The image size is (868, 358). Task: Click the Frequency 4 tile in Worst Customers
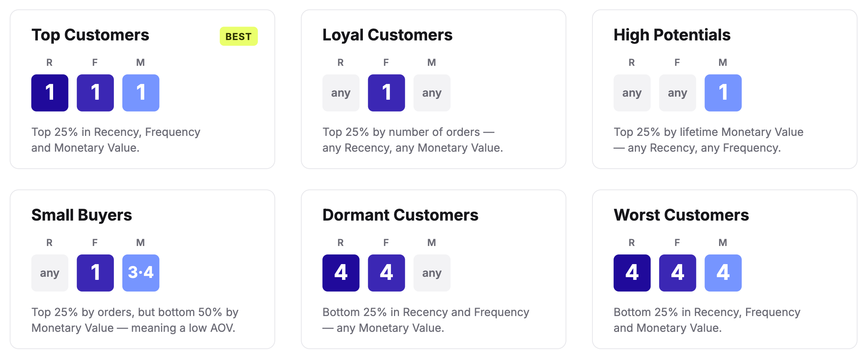pyautogui.click(x=678, y=273)
